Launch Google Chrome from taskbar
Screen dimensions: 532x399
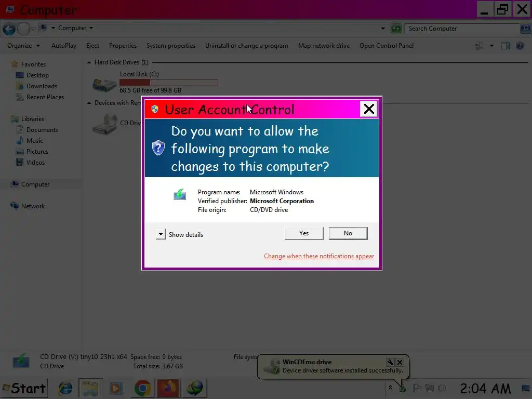(142, 388)
